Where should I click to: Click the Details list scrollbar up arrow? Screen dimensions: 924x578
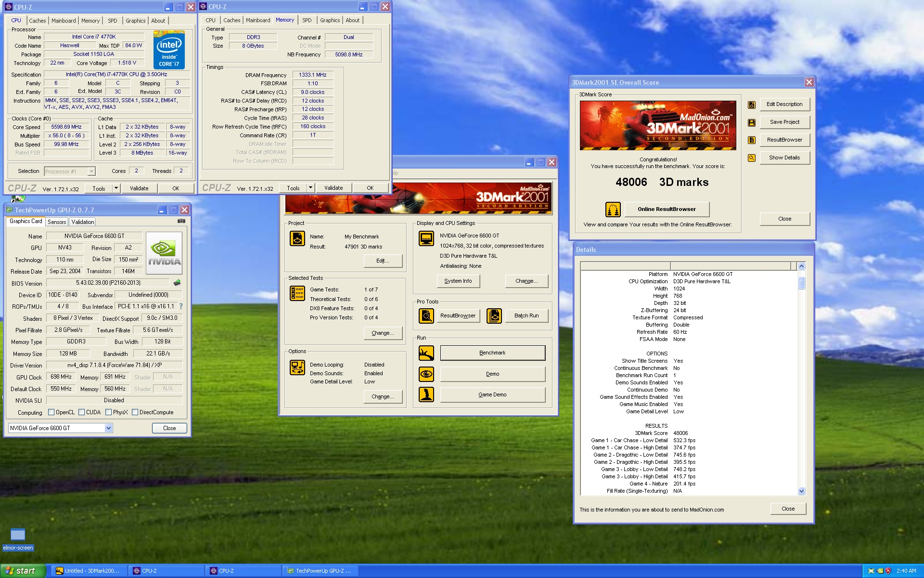[x=801, y=266]
